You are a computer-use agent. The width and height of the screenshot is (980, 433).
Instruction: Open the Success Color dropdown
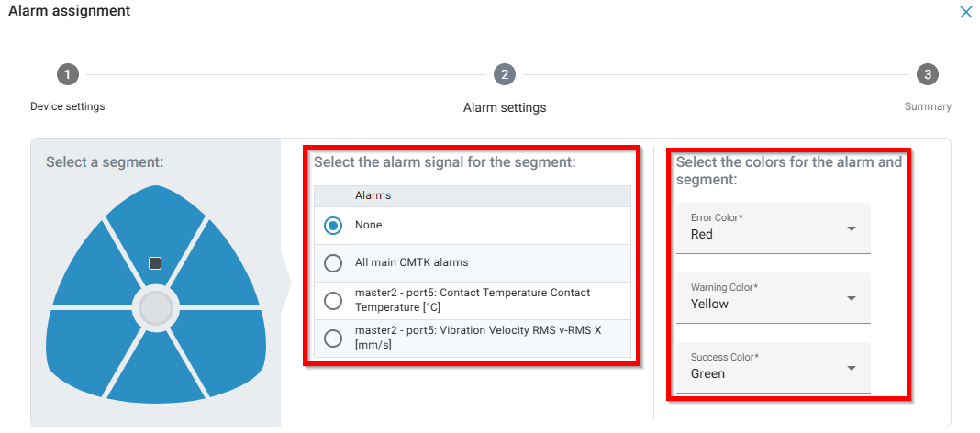773,367
